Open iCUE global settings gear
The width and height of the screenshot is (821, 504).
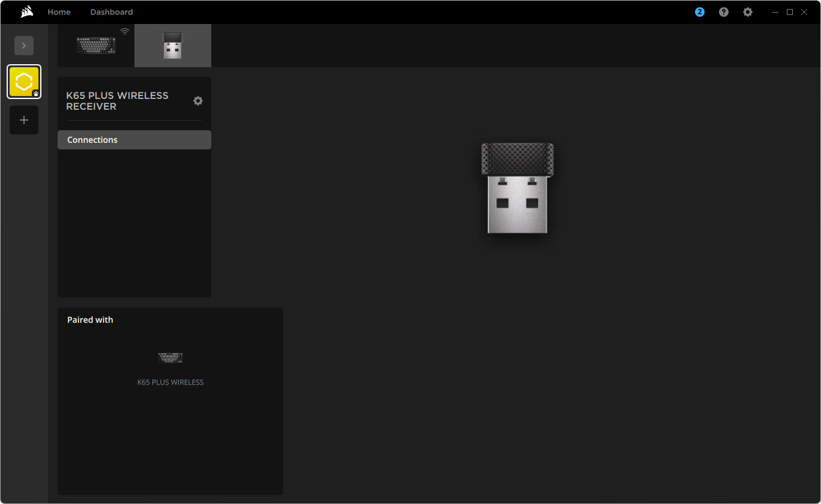point(748,12)
